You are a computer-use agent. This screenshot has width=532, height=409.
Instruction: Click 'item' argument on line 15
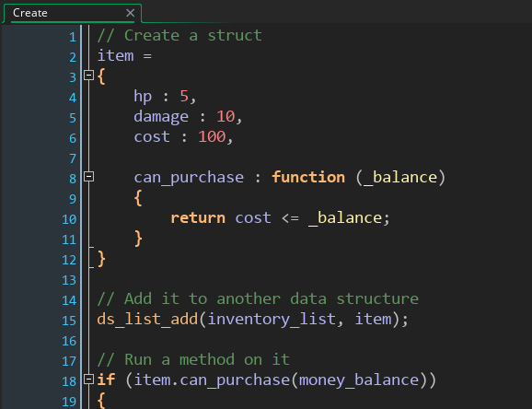(373, 319)
